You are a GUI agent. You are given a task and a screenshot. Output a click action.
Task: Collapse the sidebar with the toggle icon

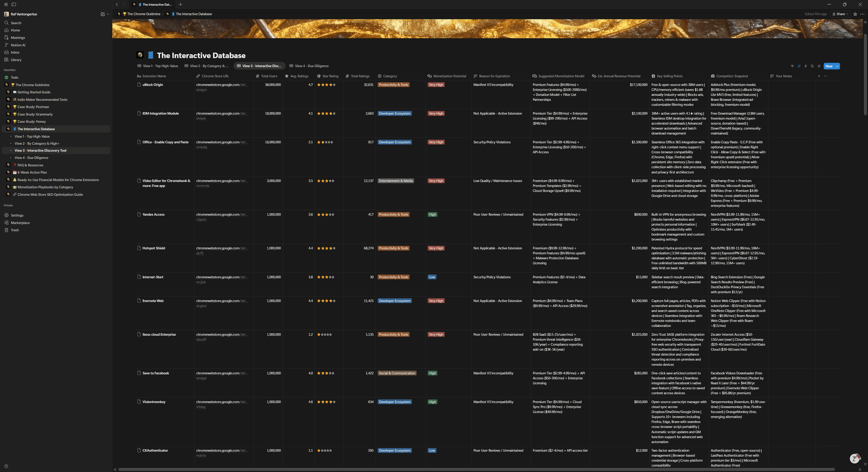click(14, 4)
